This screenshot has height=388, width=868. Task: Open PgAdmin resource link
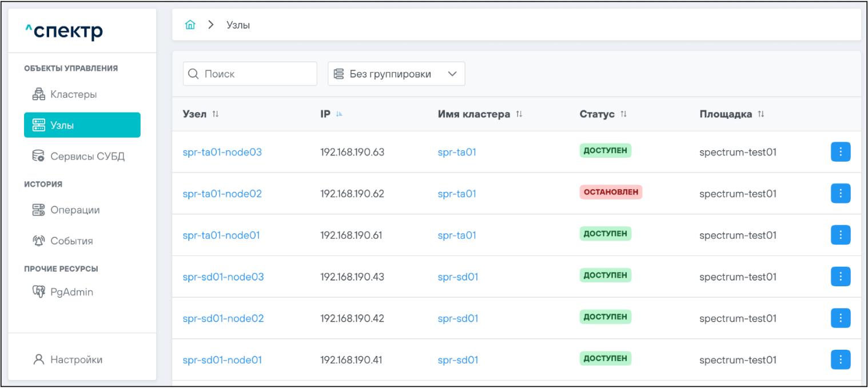(x=71, y=292)
